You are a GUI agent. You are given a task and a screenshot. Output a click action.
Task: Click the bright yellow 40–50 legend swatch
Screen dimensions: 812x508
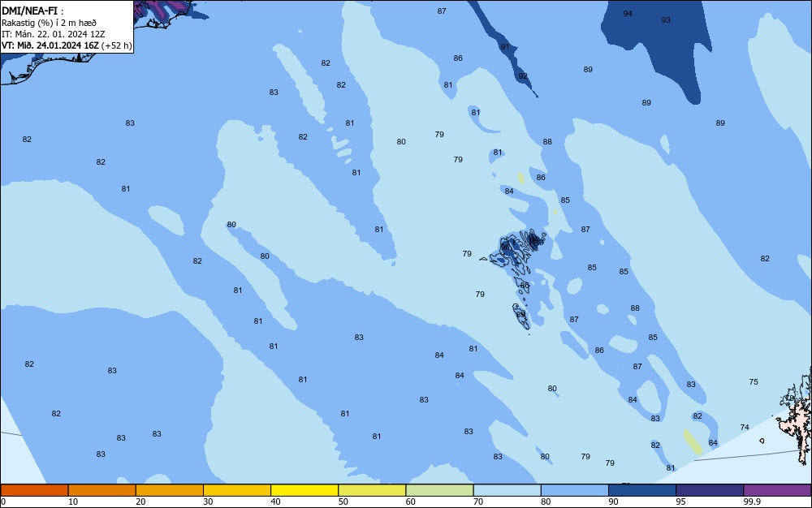point(304,490)
